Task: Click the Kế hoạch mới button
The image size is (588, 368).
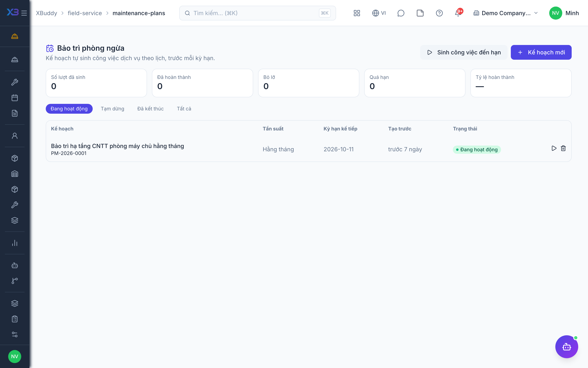Action: click(x=541, y=52)
